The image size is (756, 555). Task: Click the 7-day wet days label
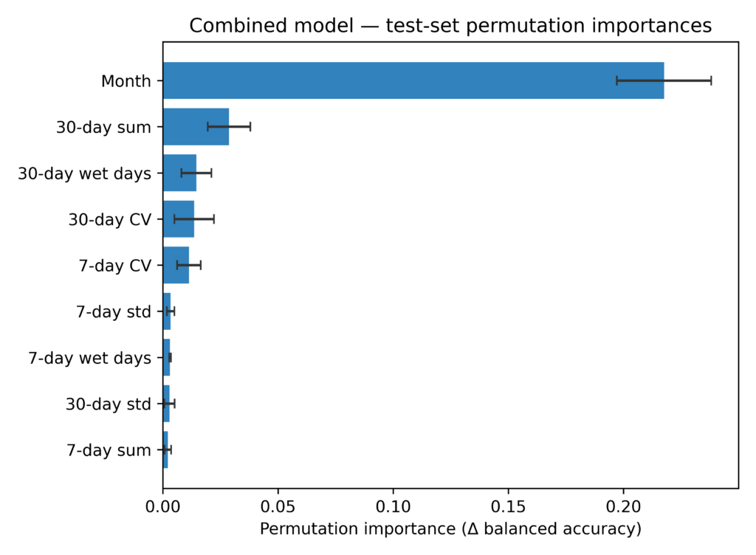[x=89, y=358]
